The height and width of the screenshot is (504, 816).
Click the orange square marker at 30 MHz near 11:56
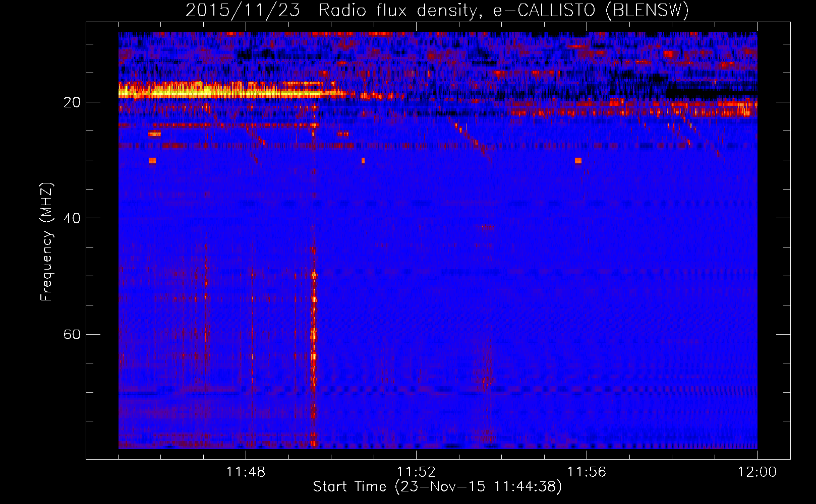point(578,161)
